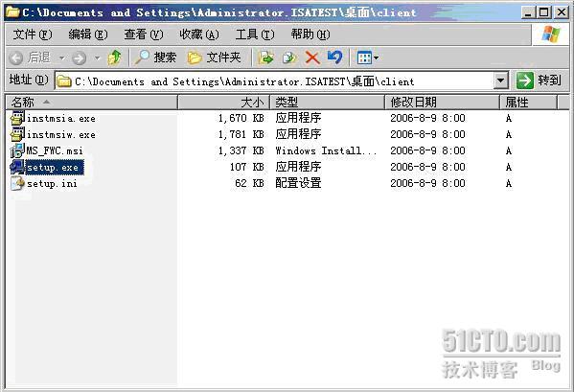
Task: Sort by Type (类型) column header
Action: coord(328,103)
